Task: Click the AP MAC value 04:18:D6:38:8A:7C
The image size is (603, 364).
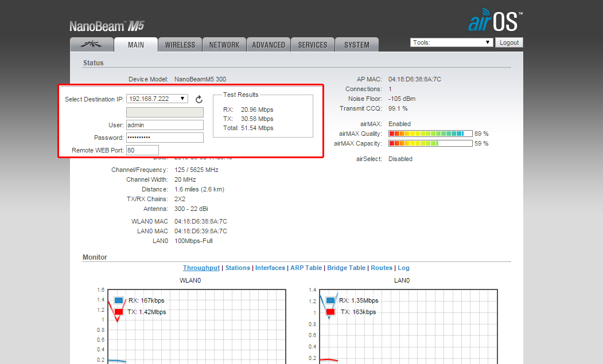Action: [415, 79]
